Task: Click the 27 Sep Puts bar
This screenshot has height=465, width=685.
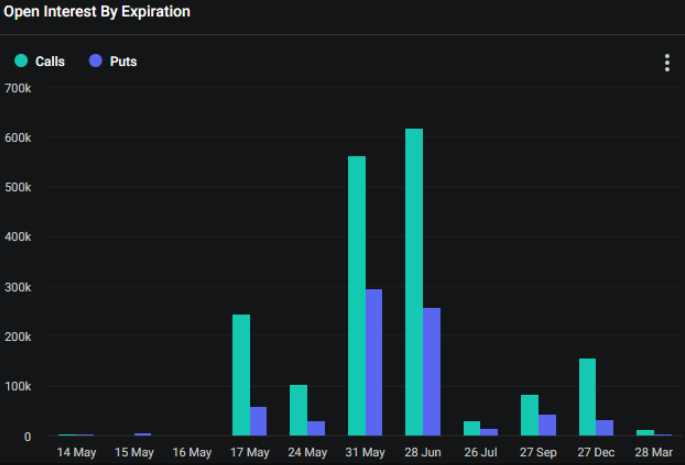Action: click(547, 425)
